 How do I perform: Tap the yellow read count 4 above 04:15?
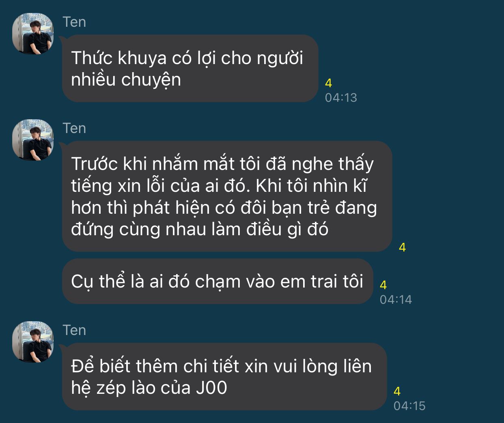click(x=397, y=391)
